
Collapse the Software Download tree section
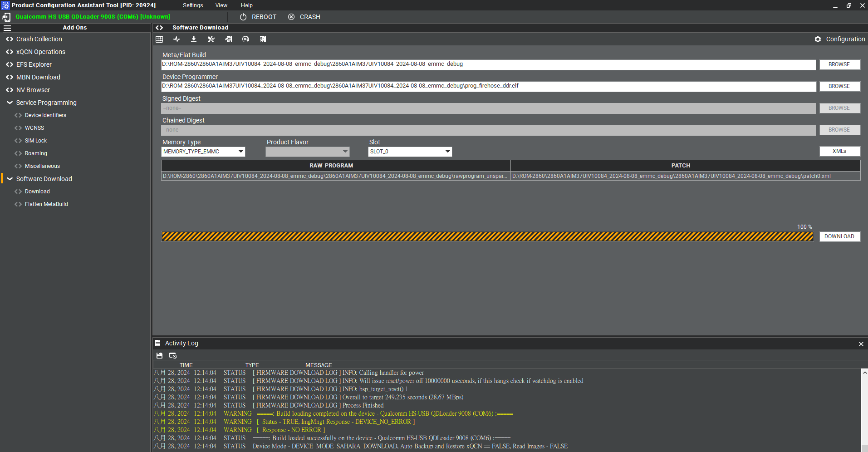pyautogui.click(x=10, y=179)
